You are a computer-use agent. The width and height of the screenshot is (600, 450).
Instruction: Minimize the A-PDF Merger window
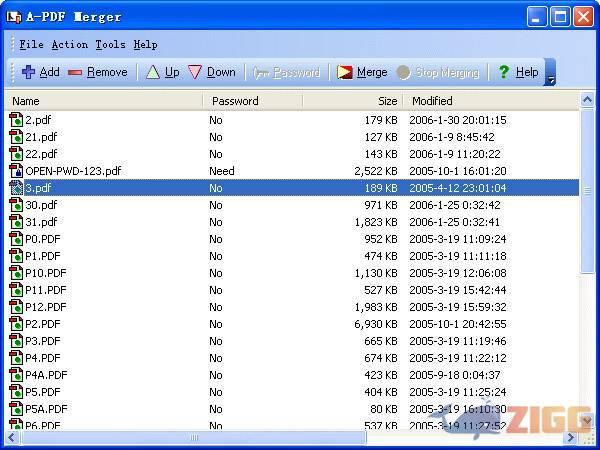536,17
